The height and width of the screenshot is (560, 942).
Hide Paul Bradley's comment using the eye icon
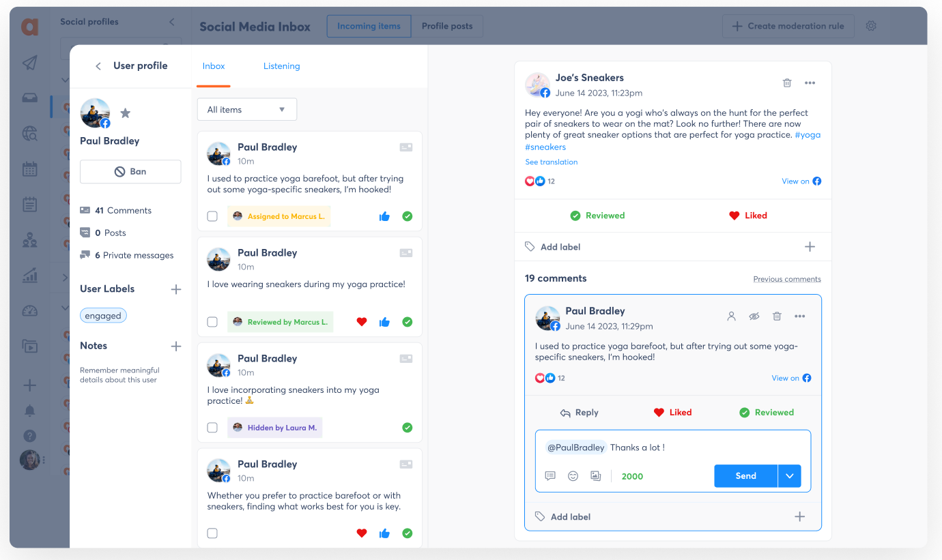coord(754,316)
